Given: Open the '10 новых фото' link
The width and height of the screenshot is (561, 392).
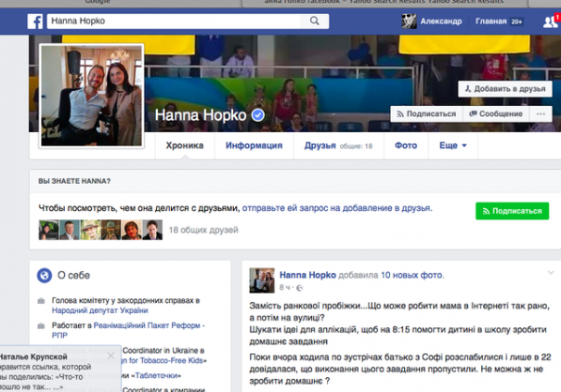Looking at the screenshot, I should (x=411, y=275).
